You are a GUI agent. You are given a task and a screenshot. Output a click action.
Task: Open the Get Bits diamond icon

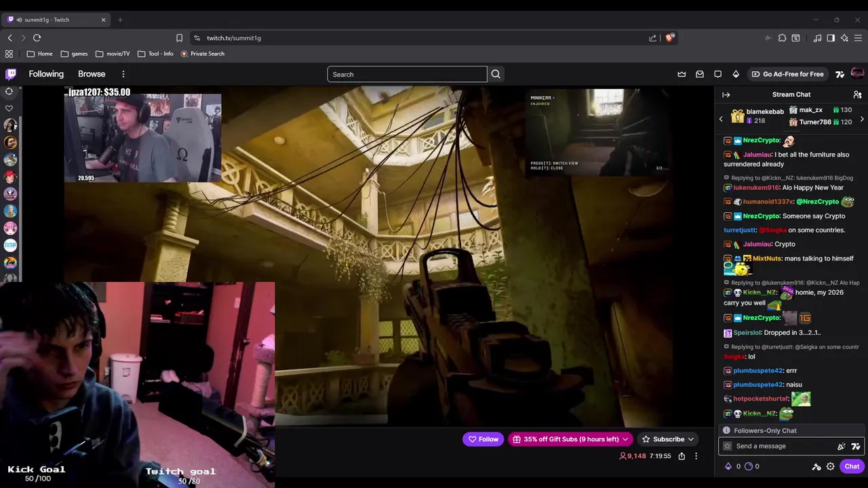click(x=736, y=75)
